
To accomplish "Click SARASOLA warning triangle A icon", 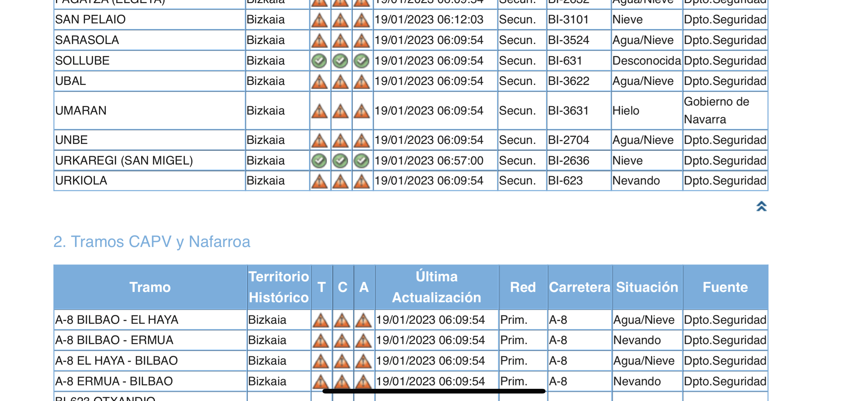I will 362,40.
